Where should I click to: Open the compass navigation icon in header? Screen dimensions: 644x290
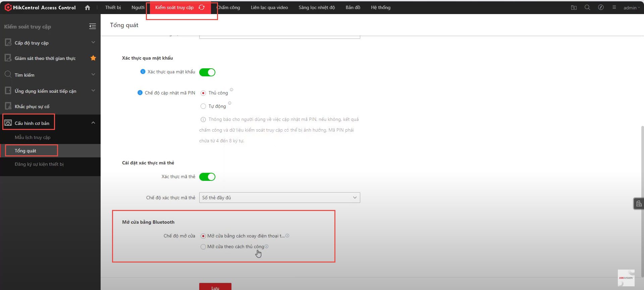tap(600, 7)
